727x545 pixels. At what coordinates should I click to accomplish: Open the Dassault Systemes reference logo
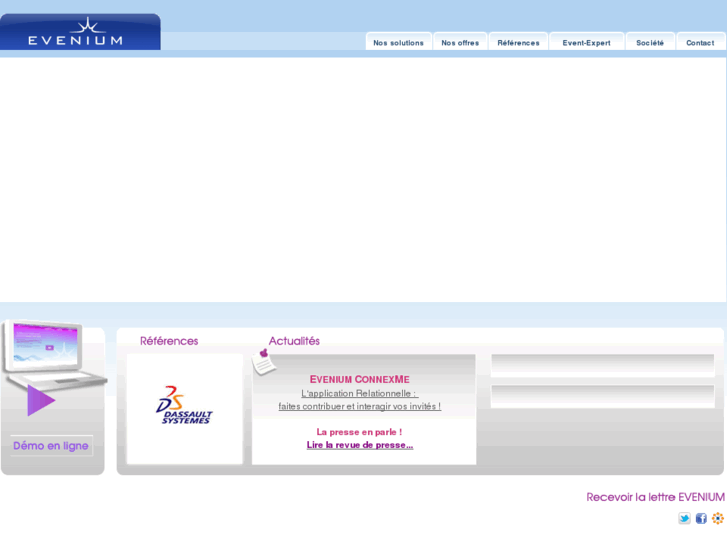click(184, 405)
